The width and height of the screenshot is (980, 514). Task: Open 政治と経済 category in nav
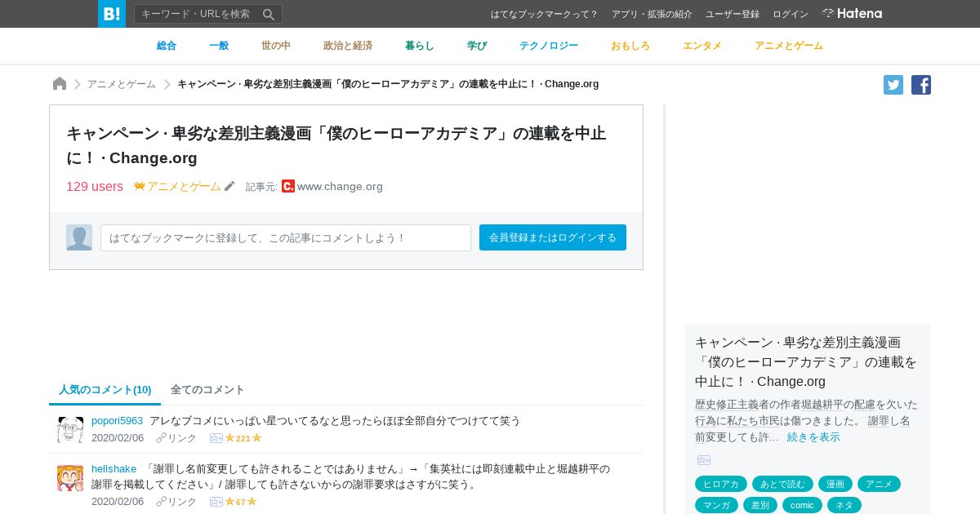[x=348, y=46]
